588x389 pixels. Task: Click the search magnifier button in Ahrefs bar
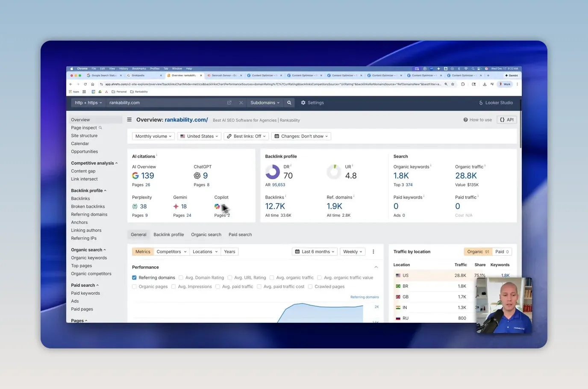(289, 103)
